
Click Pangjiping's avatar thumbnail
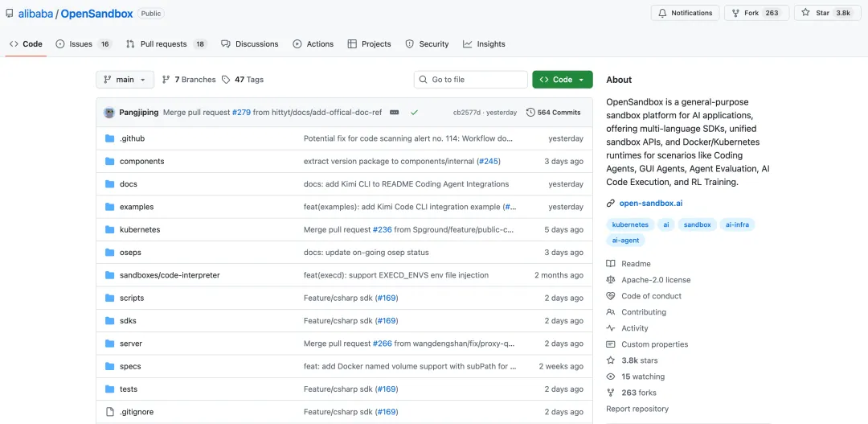[x=109, y=113]
